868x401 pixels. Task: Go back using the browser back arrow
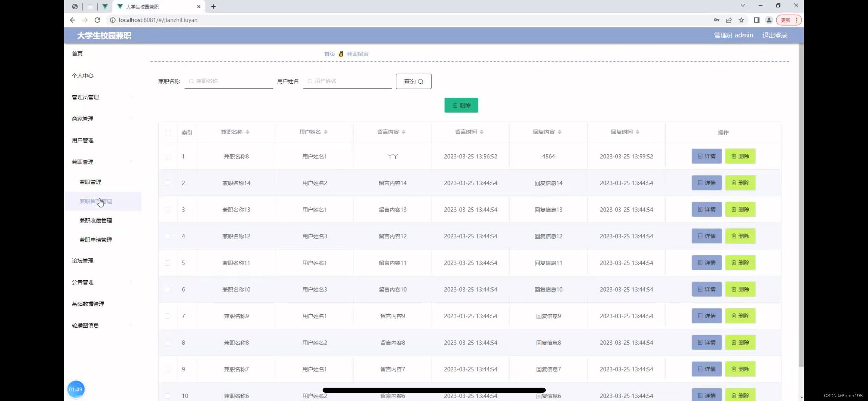(x=72, y=20)
